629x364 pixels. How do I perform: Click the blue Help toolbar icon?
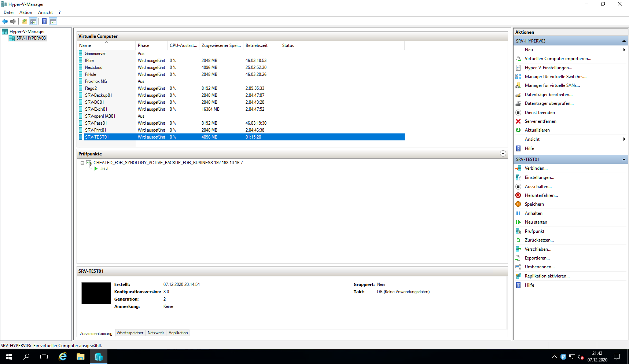coord(44,21)
